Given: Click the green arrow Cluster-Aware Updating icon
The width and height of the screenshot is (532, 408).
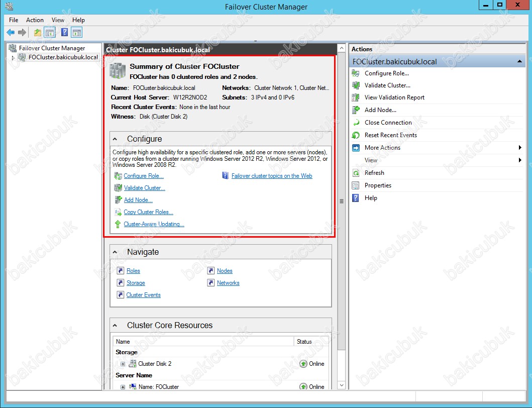Looking at the screenshot, I should tap(118, 224).
